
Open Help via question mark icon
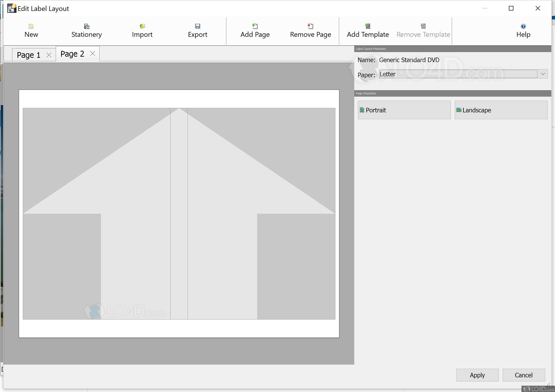click(523, 26)
